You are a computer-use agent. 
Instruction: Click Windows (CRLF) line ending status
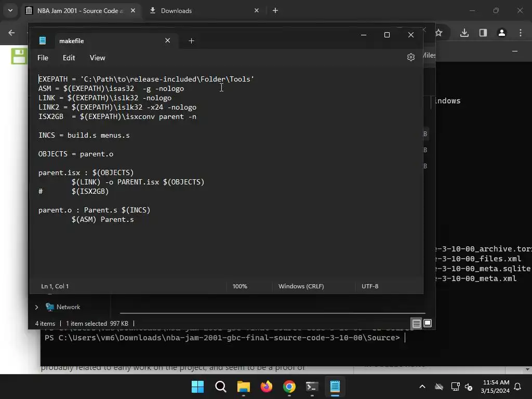(x=301, y=286)
